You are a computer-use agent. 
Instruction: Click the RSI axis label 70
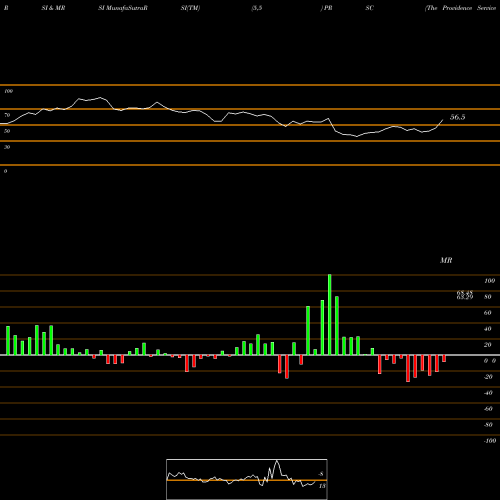pos(7,115)
